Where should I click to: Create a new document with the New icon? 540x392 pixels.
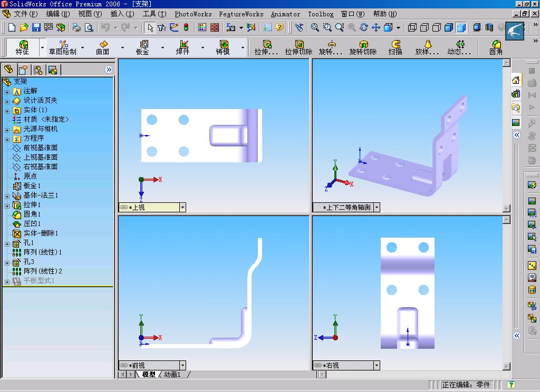[x=12, y=27]
